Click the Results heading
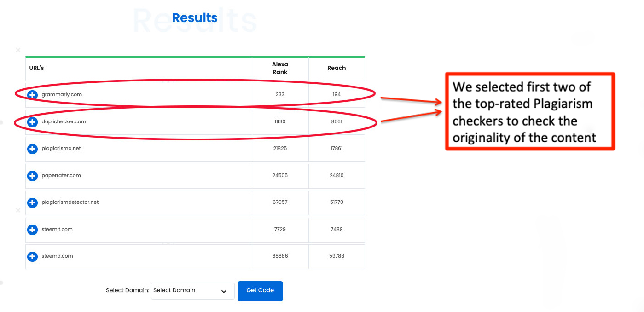644x312 pixels. click(195, 18)
